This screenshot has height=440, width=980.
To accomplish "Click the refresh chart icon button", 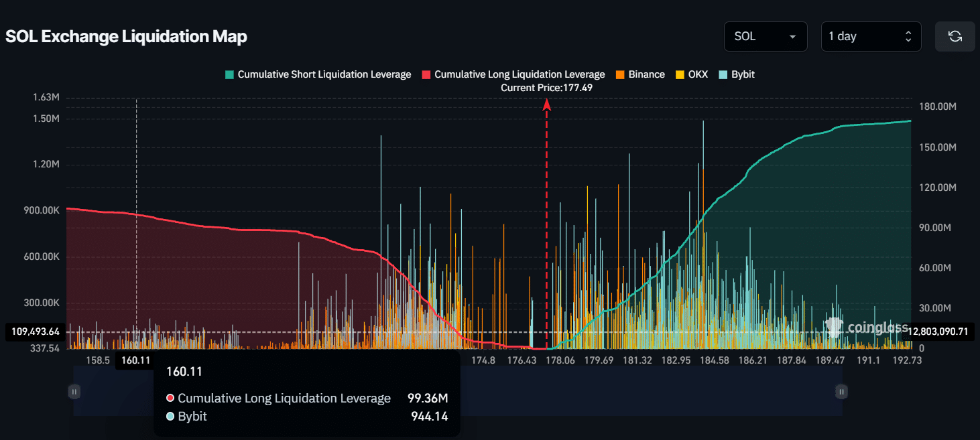I will [955, 36].
